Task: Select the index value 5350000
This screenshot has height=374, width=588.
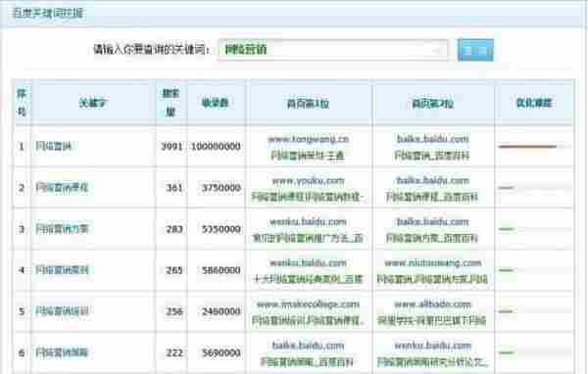Action: (x=221, y=228)
